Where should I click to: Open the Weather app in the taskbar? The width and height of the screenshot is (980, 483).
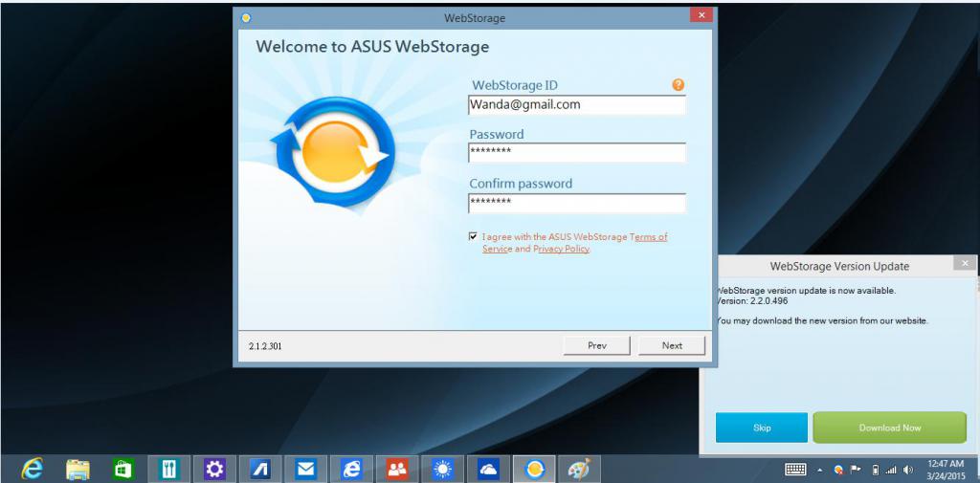coord(442,470)
